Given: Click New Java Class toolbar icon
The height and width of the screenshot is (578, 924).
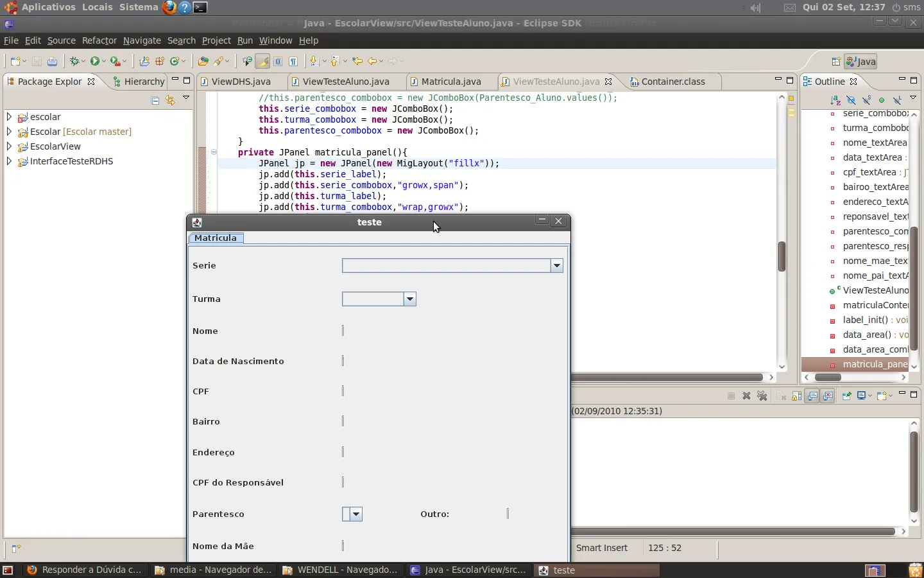Looking at the screenshot, I should pyautogui.click(x=174, y=62).
